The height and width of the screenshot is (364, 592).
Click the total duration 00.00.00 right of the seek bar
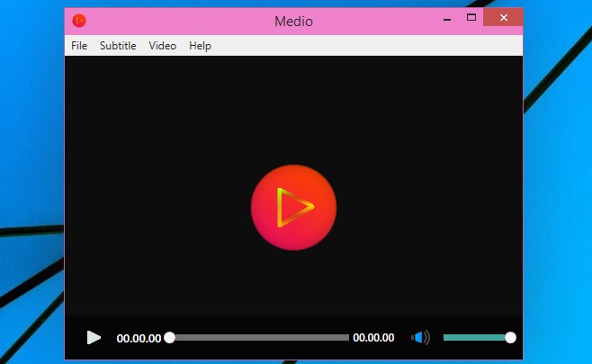pos(373,338)
